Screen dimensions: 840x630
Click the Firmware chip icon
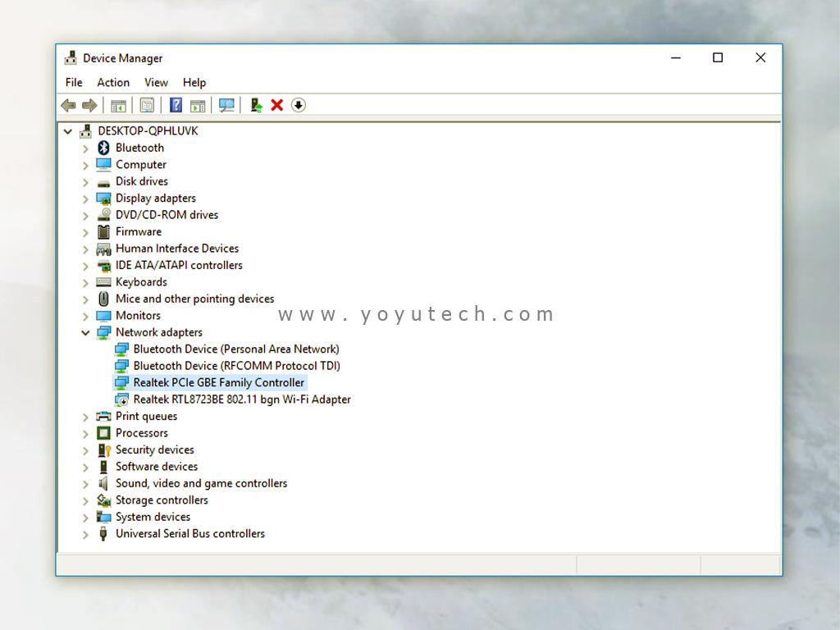(104, 232)
